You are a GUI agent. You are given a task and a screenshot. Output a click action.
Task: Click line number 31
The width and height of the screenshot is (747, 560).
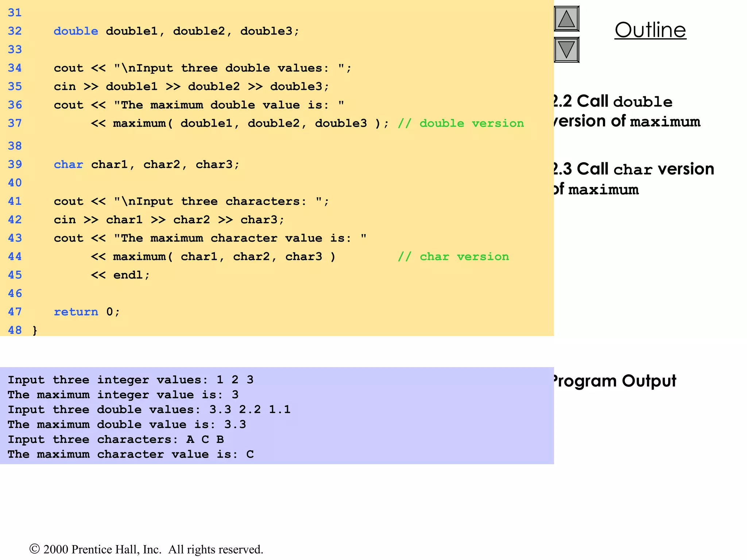[x=15, y=13]
